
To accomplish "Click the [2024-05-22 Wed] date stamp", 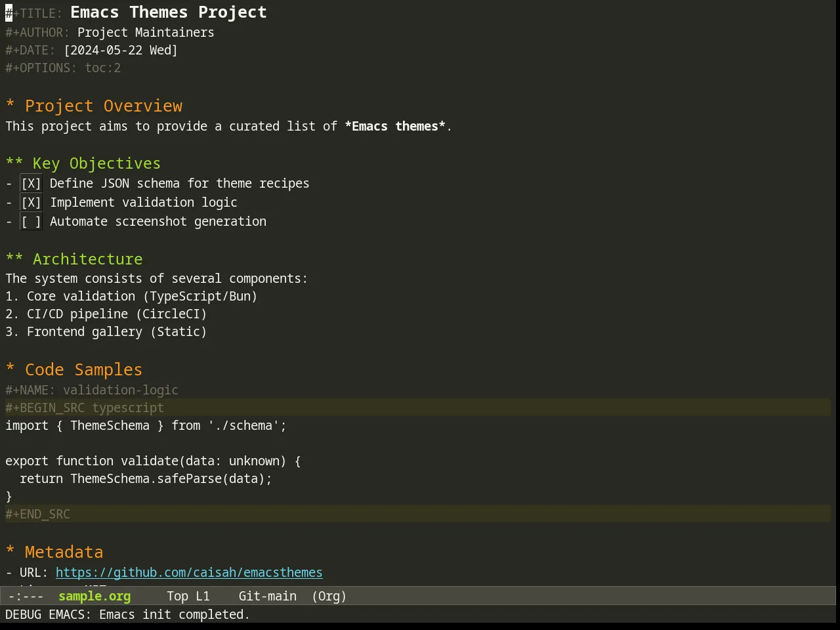I will click(121, 50).
